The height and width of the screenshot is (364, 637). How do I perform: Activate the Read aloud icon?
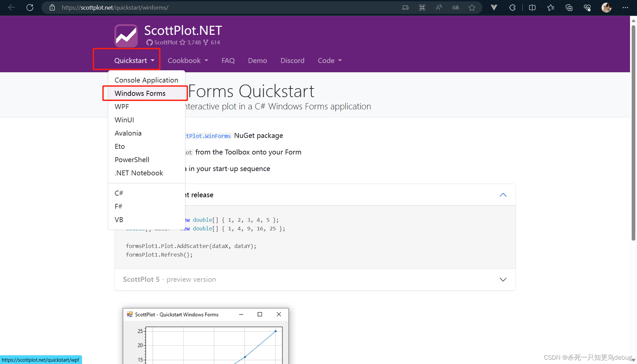click(x=439, y=7)
